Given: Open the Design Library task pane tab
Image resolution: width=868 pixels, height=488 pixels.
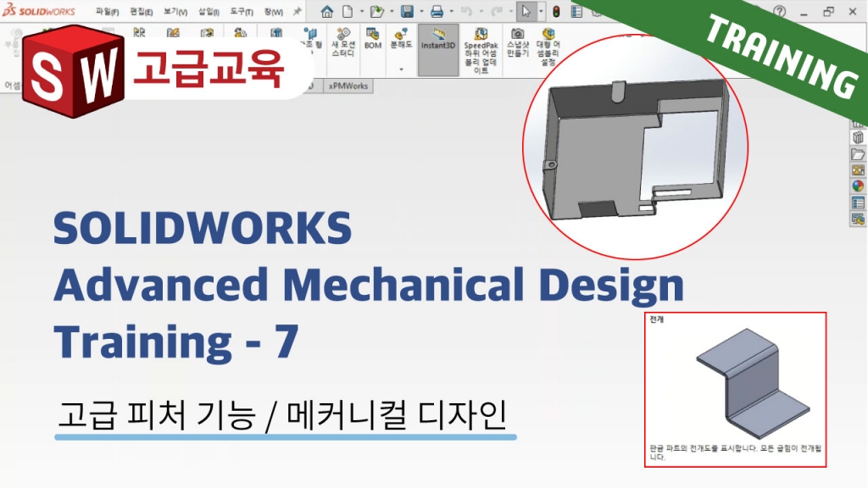Looking at the screenshot, I should [x=858, y=137].
